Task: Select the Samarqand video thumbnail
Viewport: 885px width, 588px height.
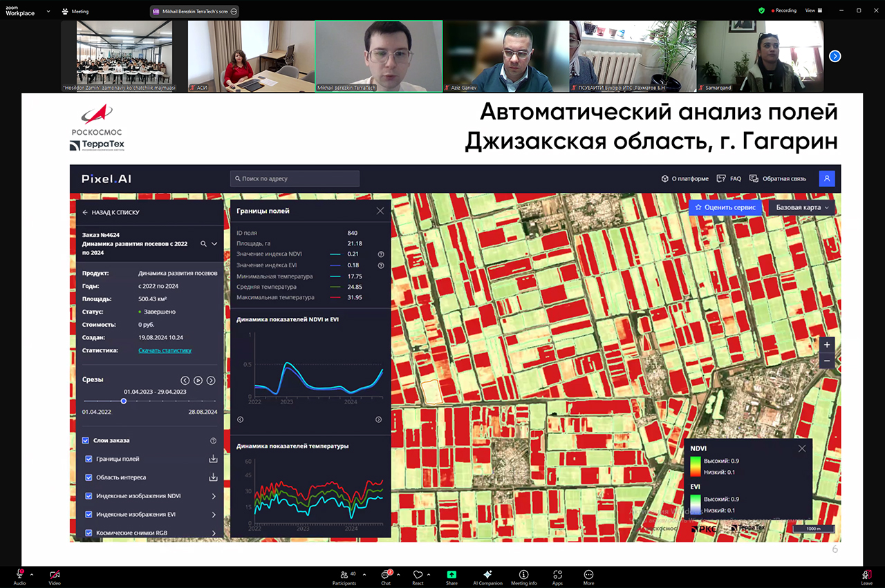Action: point(761,56)
